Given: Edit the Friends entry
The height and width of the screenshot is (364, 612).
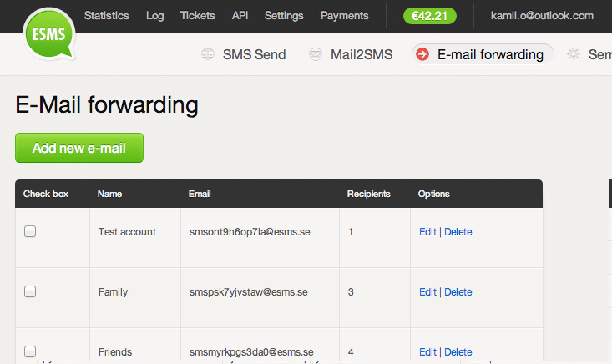Looking at the screenshot, I should [x=427, y=352].
